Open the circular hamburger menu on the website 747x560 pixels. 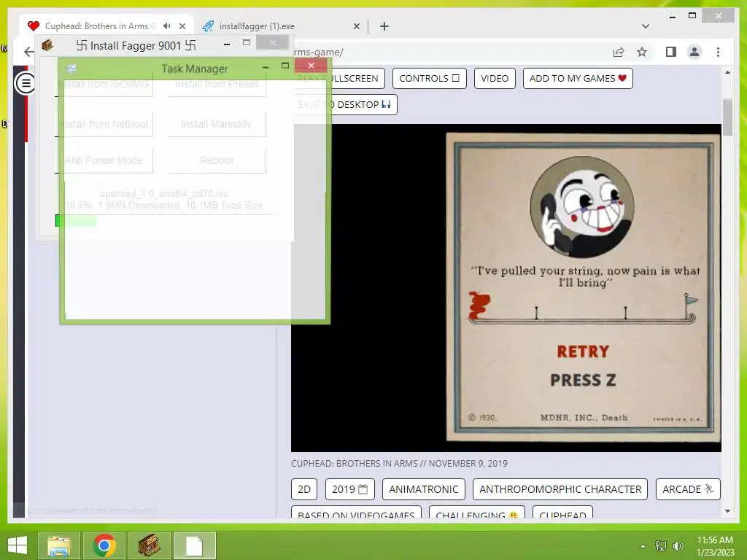coord(25,83)
